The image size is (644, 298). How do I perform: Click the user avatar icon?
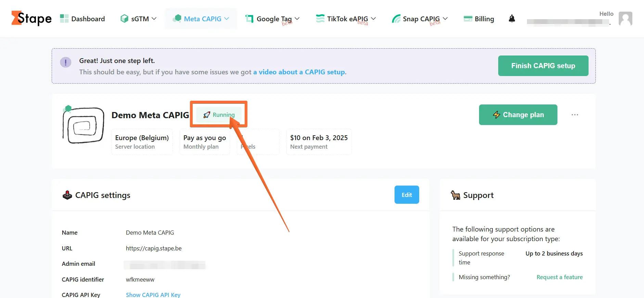coord(625,18)
